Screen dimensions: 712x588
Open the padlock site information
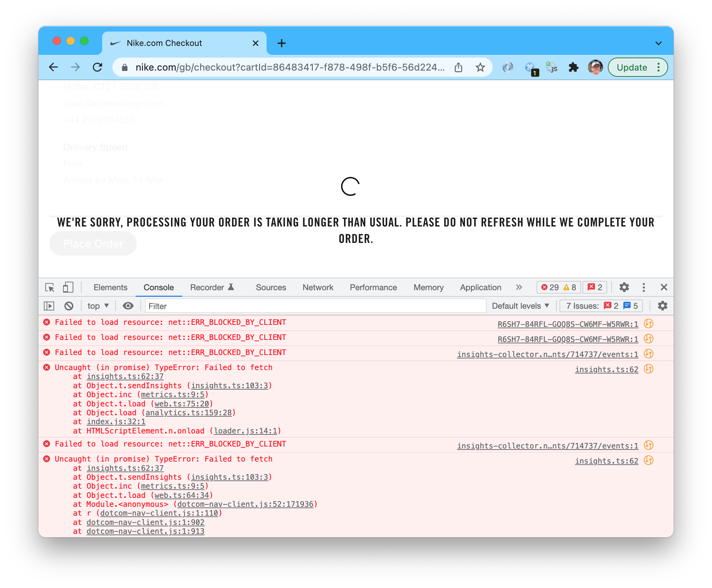125,68
